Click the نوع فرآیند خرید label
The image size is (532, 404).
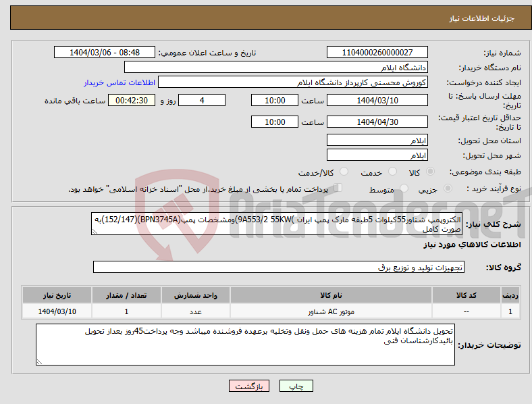pos(494,188)
